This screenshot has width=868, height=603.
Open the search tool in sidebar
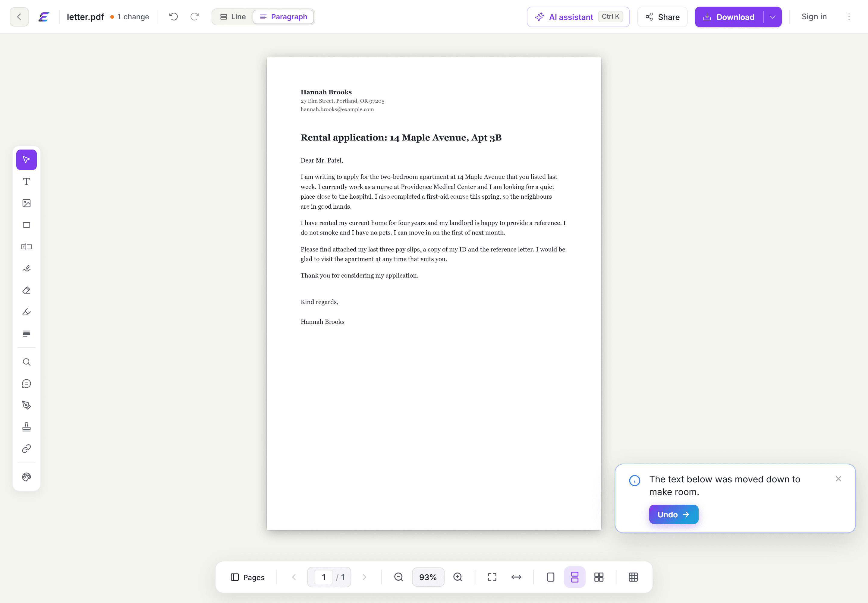click(x=27, y=362)
